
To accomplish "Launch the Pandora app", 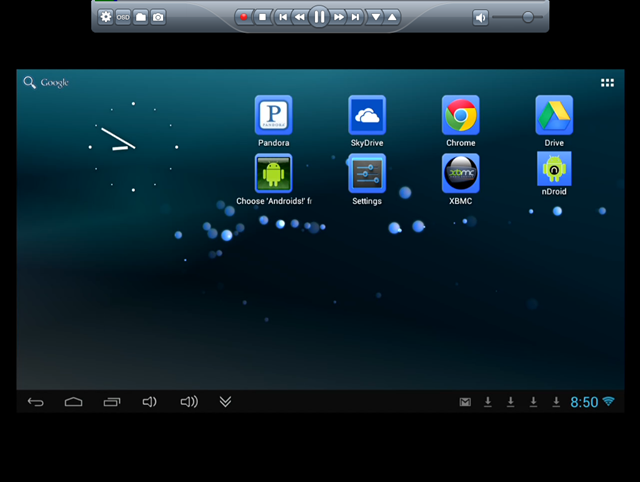I will pyautogui.click(x=273, y=121).
